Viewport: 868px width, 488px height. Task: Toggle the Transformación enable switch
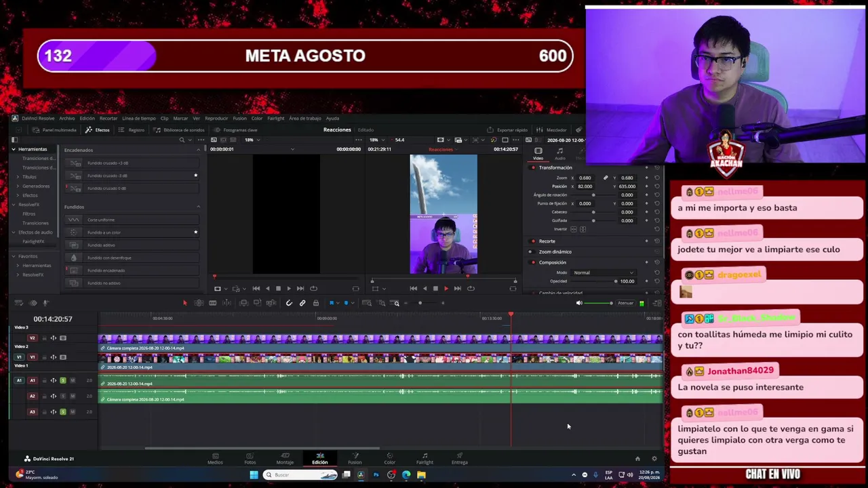[533, 167]
